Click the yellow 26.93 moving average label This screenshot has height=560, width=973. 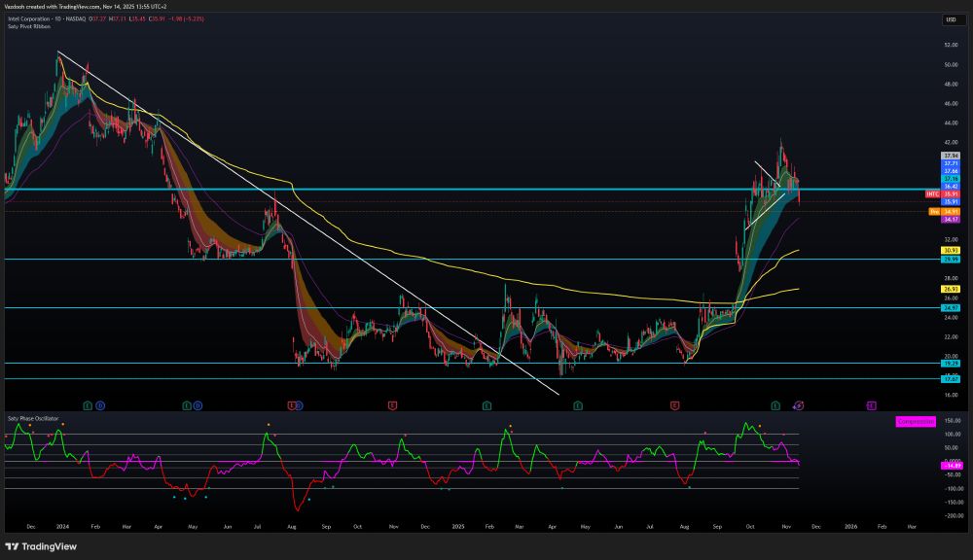pos(951,289)
